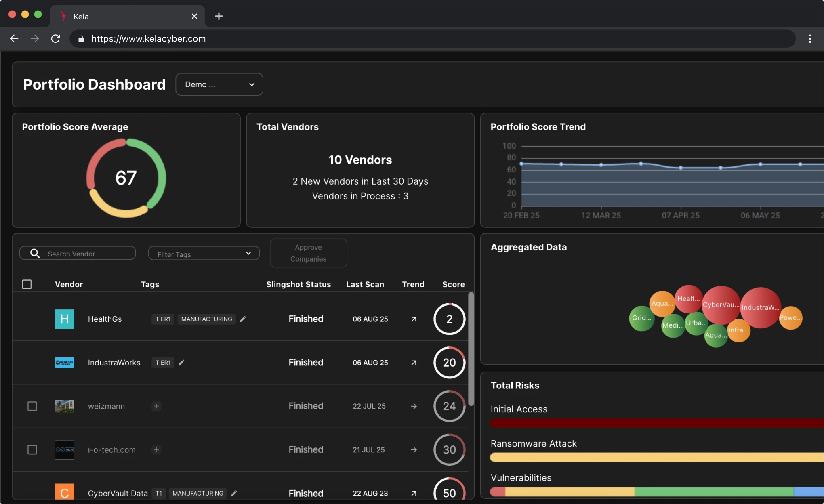The image size is (824, 504).
Task: Click the IndustraWorks logo thumbnail
Action: click(65, 363)
